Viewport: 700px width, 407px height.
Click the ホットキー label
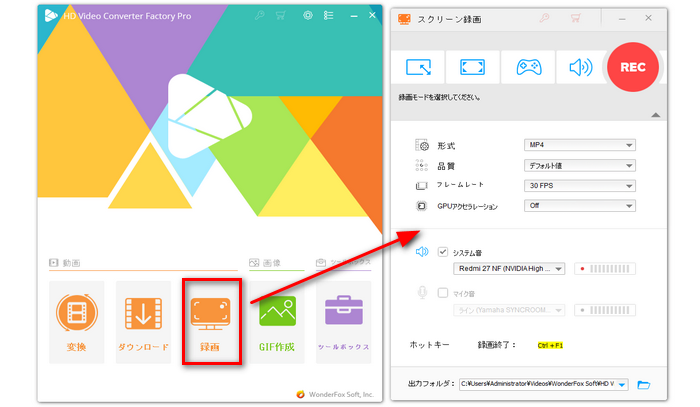tap(429, 345)
